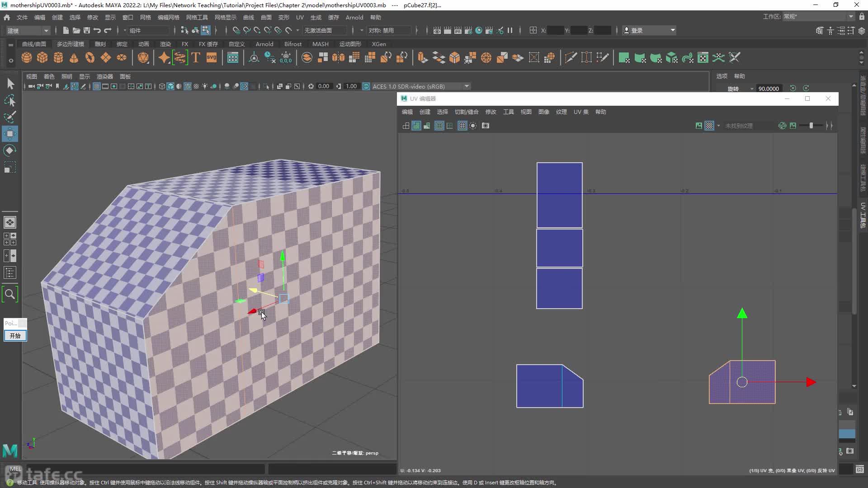This screenshot has height=488, width=868.
Task: Click the viewport gamma value field 1.00
Action: coord(351,86)
